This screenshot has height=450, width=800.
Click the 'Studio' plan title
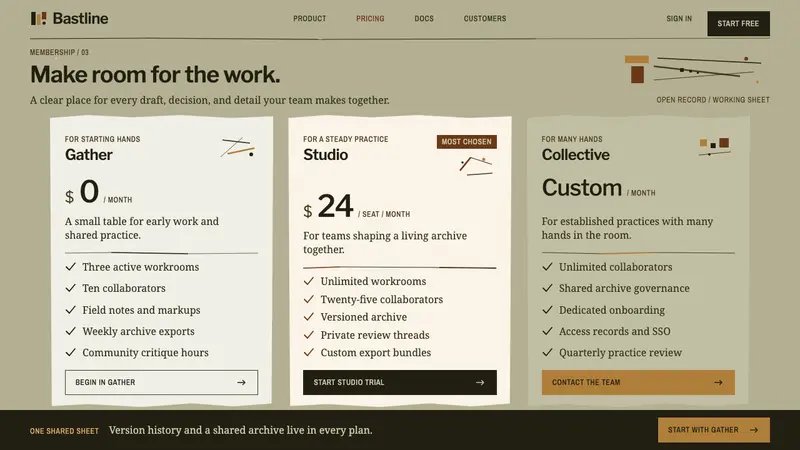click(x=326, y=155)
